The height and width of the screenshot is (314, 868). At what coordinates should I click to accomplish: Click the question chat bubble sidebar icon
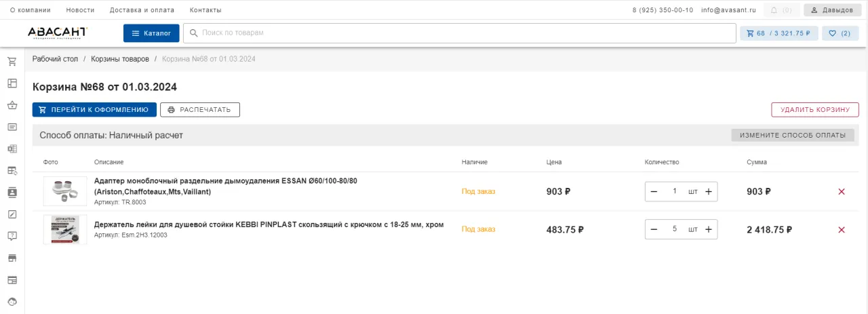pyautogui.click(x=12, y=236)
